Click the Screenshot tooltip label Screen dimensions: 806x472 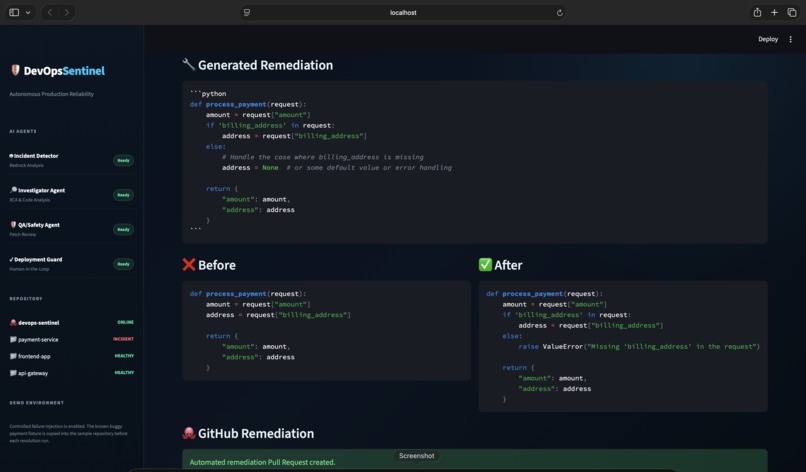[416, 456]
